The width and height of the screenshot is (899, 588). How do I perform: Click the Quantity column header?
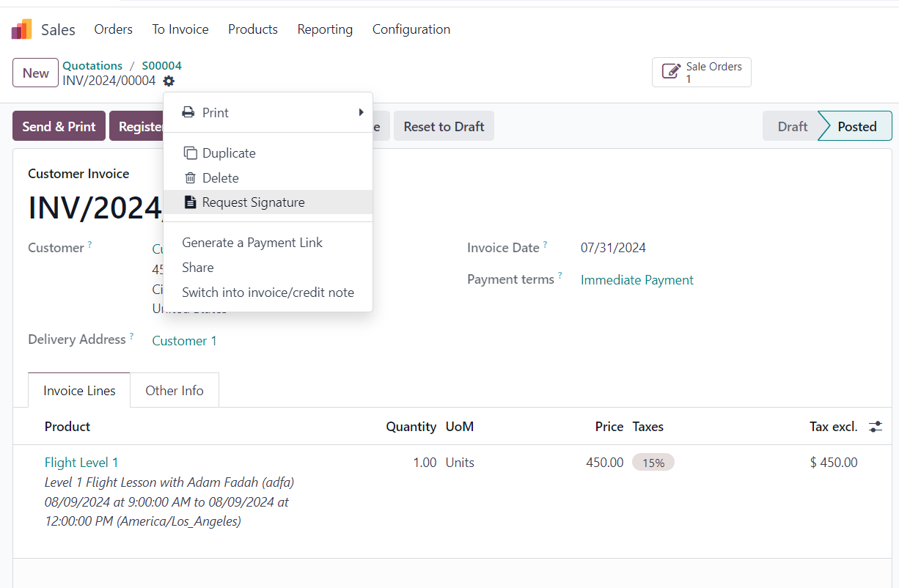(411, 427)
